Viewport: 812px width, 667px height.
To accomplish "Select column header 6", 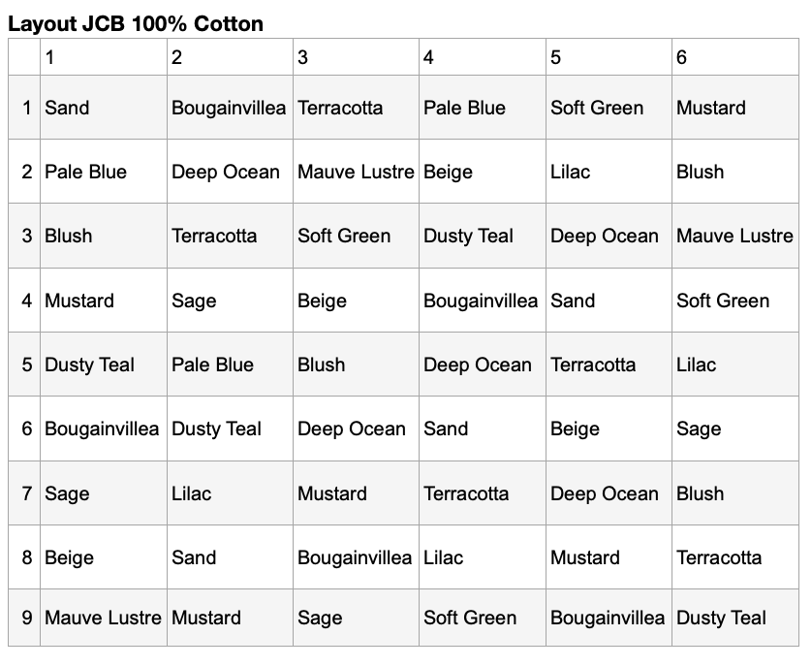I will (x=734, y=57).
